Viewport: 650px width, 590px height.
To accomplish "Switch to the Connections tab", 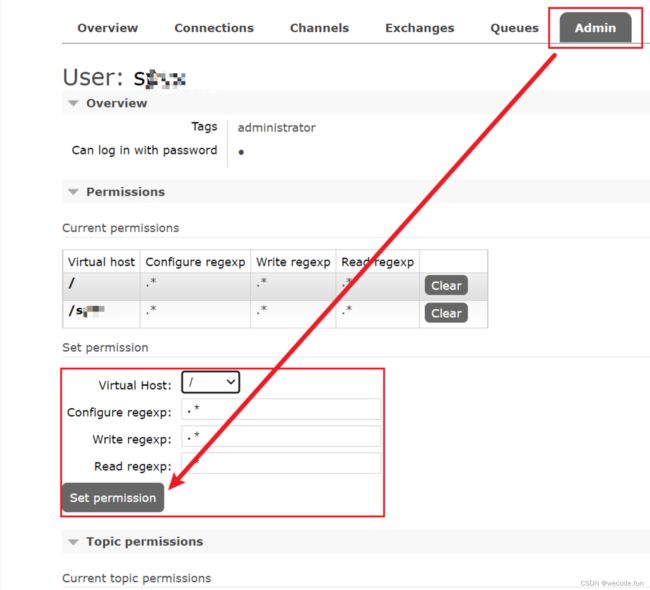I will 214,28.
